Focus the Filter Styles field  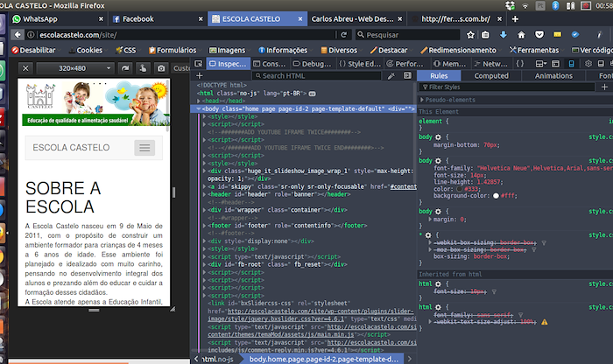click(507, 87)
